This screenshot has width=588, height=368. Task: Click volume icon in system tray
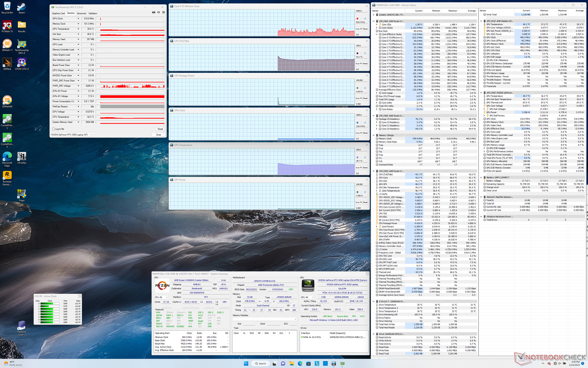tap(560, 363)
